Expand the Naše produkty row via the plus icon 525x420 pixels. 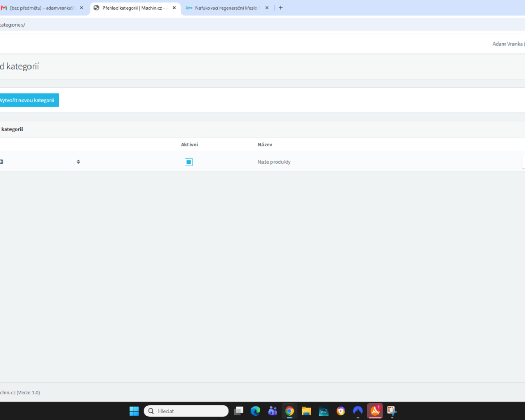(x=2, y=162)
